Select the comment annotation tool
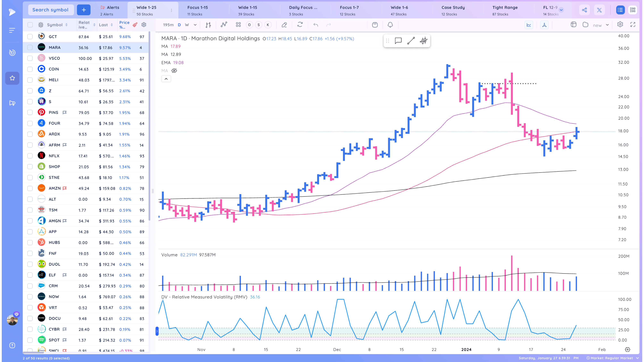 click(x=398, y=41)
